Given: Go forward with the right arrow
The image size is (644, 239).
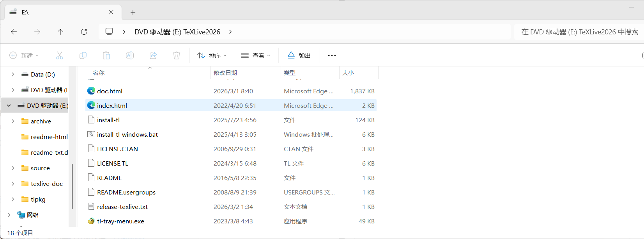Looking at the screenshot, I should (x=37, y=32).
